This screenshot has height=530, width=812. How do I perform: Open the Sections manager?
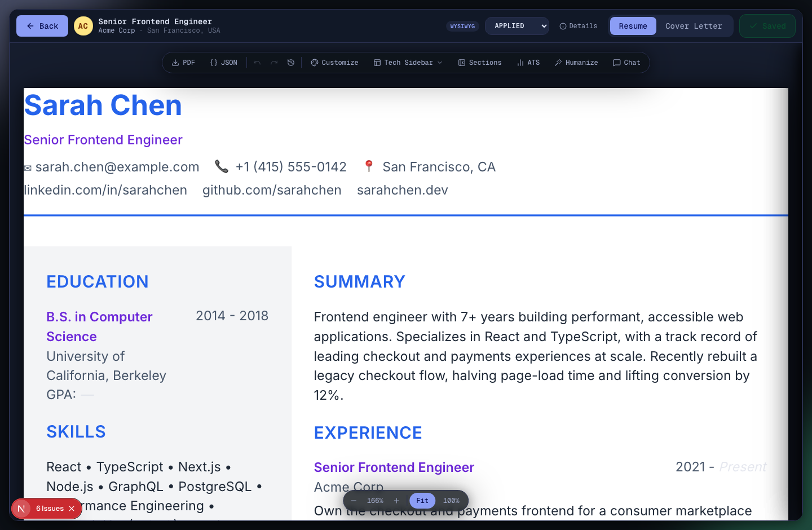pyautogui.click(x=480, y=63)
